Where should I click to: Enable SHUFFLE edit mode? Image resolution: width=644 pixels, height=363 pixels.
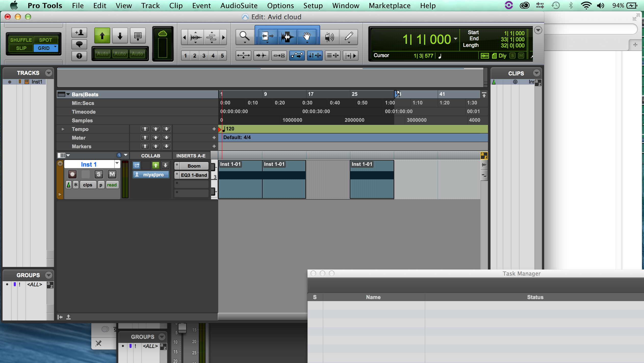[x=21, y=40]
